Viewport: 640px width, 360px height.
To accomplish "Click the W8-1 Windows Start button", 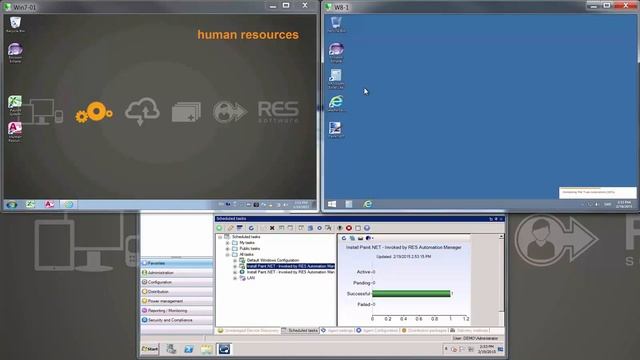I will [x=332, y=204].
